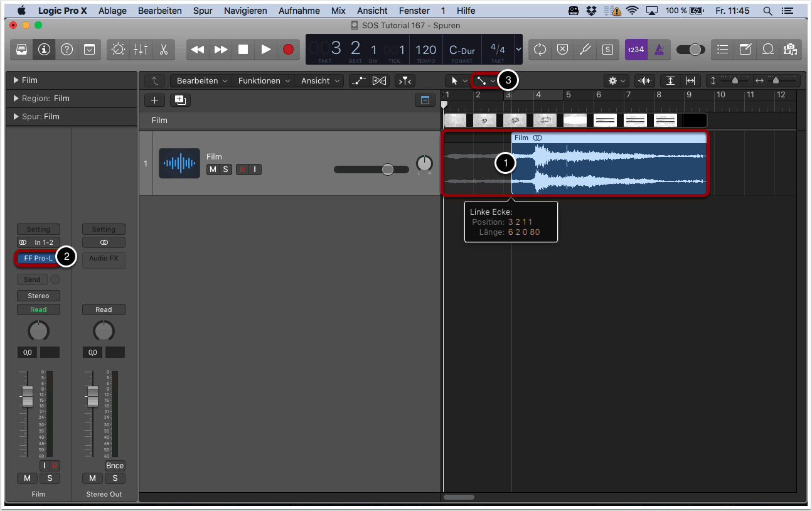This screenshot has width=812, height=511.
Task: Select the scissors editors icon
Action: point(163,50)
